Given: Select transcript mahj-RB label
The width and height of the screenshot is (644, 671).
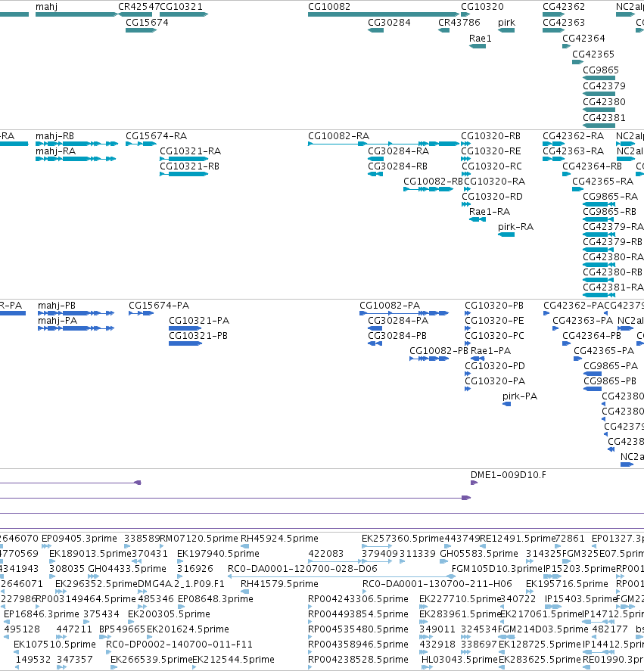Looking at the screenshot, I should 54,135.
